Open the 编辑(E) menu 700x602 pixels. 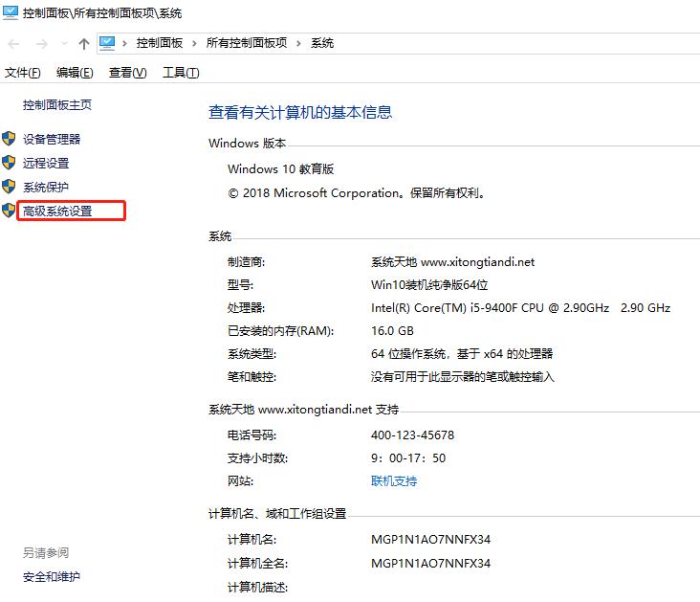[x=75, y=73]
